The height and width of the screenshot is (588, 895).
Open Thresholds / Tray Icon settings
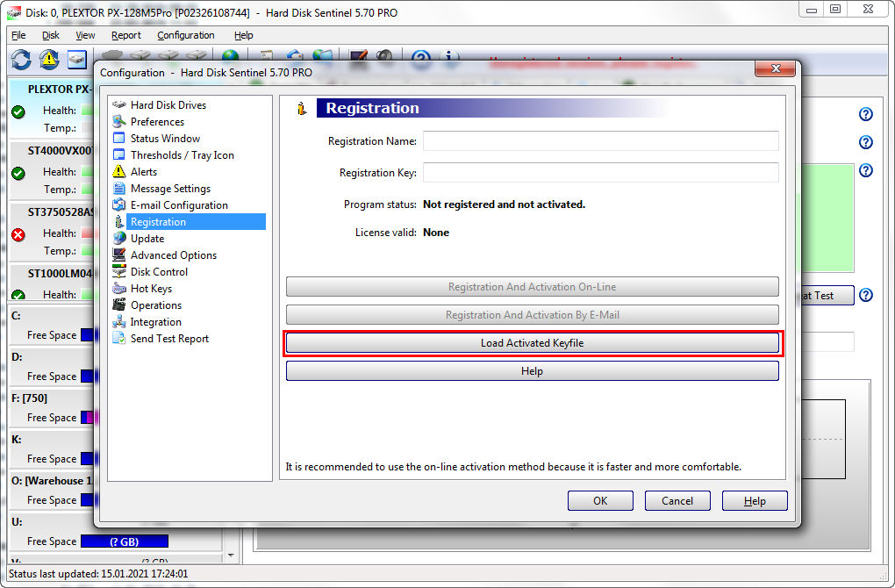pyautogui.click(x=183, y=155)
